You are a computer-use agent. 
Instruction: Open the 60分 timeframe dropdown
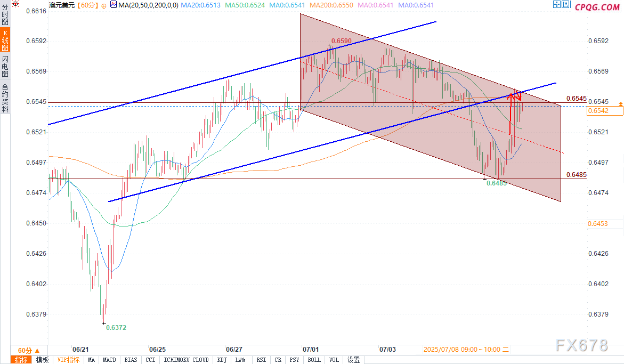[25, 350]
